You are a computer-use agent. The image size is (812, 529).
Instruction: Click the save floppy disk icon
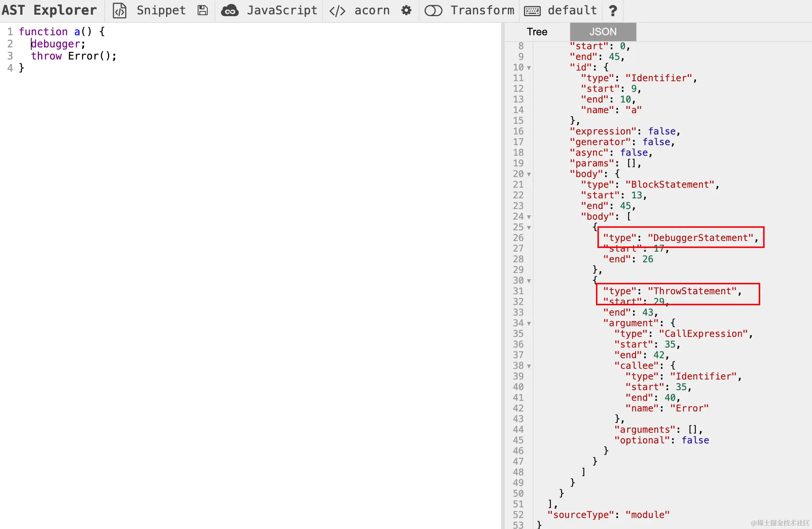coord(202,11)
